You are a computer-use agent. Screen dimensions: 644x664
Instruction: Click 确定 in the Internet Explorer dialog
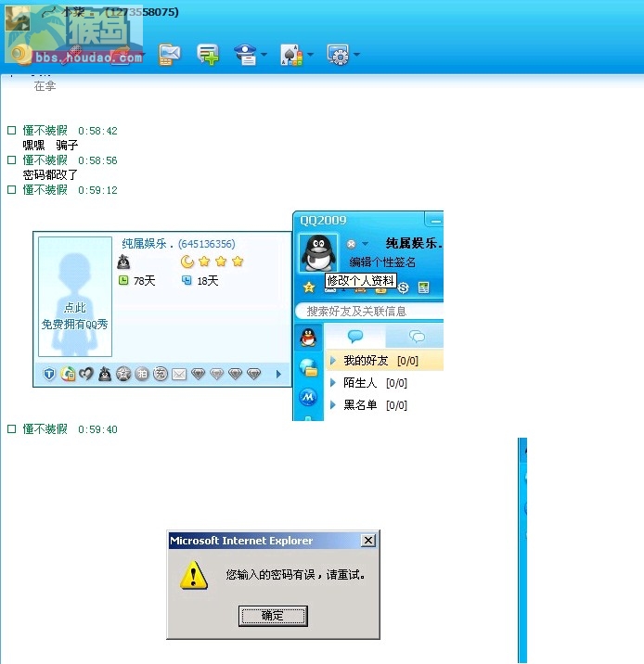click(273, 615)
